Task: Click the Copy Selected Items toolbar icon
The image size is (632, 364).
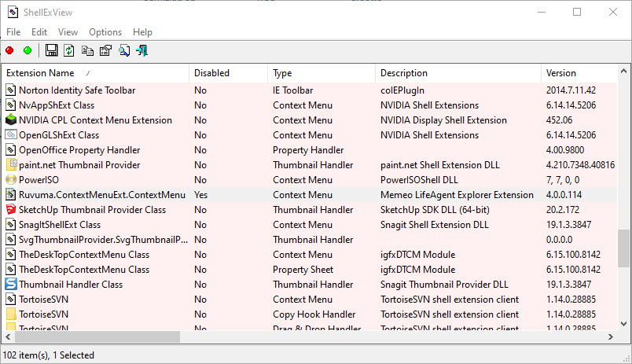Action: (87, 50)
